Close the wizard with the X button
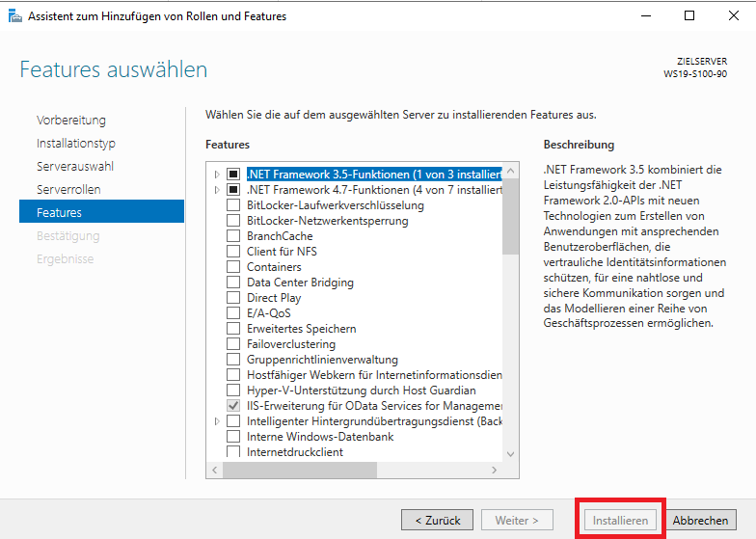The height and width of the screenshot is (539, 756). pyautogui.click(x=733, y=15)
